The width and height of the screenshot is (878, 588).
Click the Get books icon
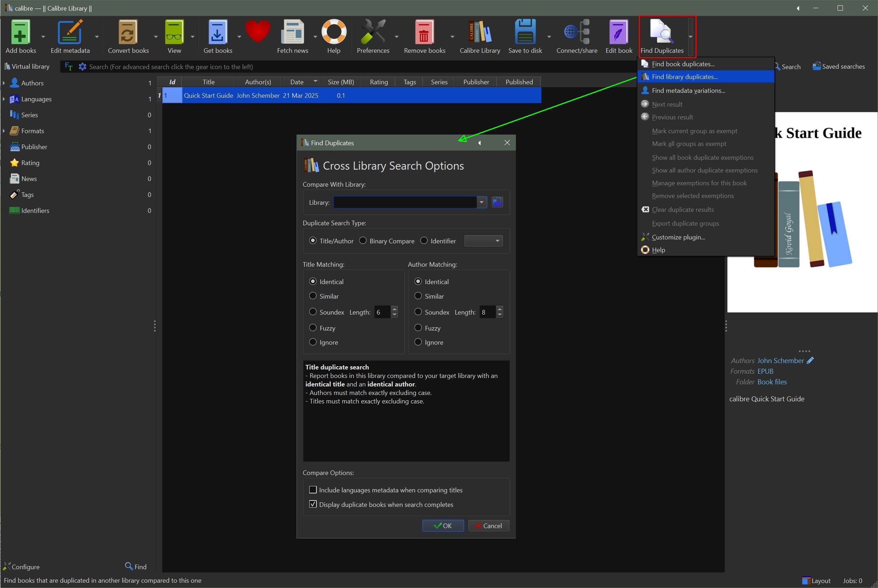coord(218,36)
